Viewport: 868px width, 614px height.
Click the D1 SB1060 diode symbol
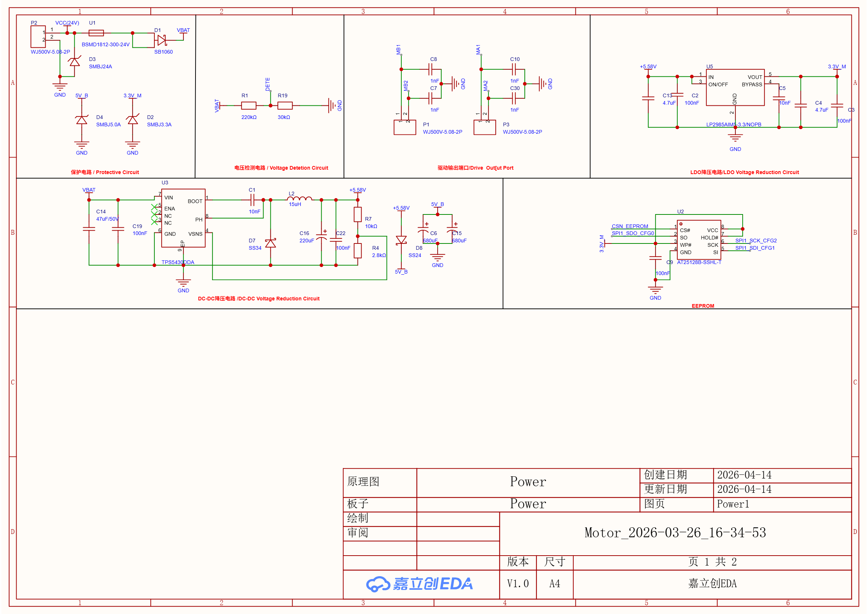tap(162, 40)
